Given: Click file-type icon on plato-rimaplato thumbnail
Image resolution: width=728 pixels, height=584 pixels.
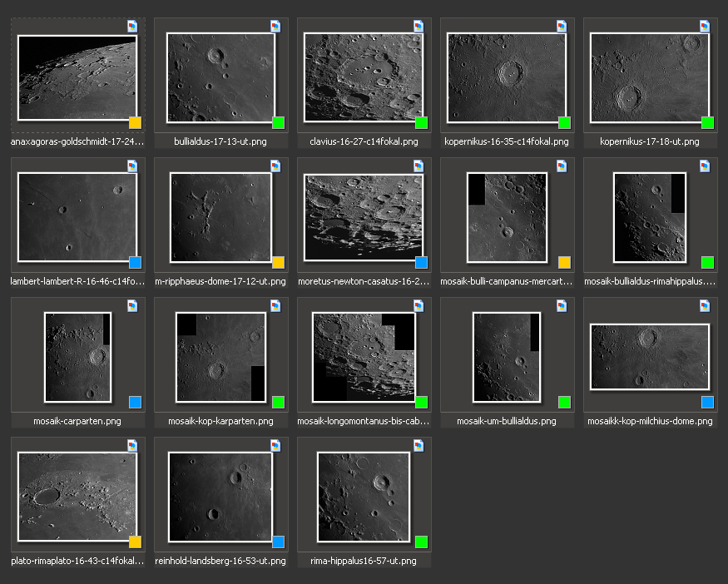Looking at the screenshot, I should tap(132, 446).
